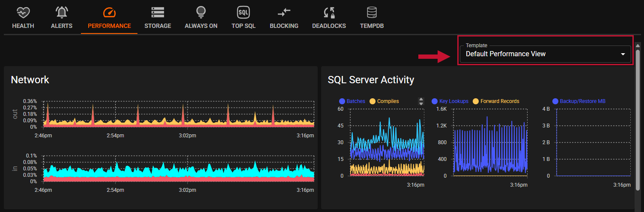Image resolution: width=644 pixels, height=212 pixels.
Task: Select the TempDB database cylinder icon
Action: [372, 12]
